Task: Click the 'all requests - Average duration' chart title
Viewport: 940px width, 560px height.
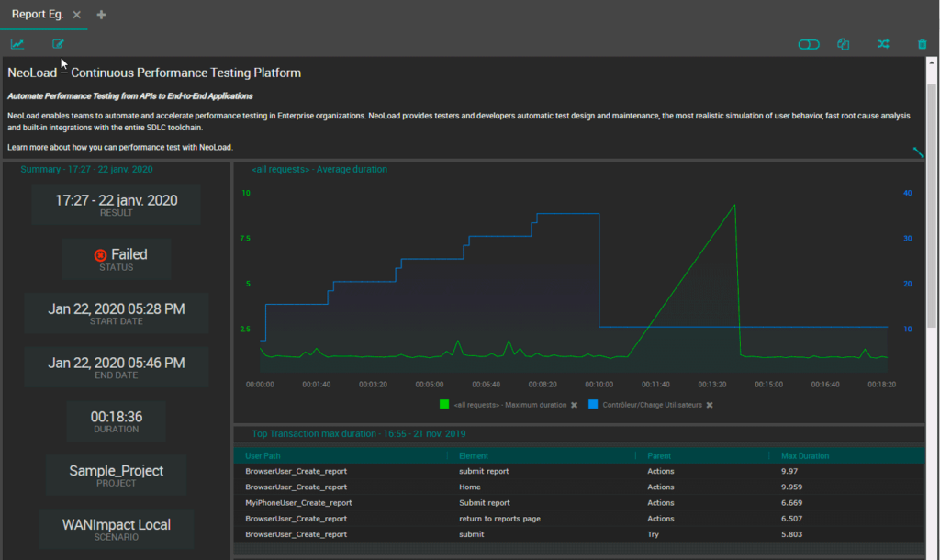Action: pos(319,169)
